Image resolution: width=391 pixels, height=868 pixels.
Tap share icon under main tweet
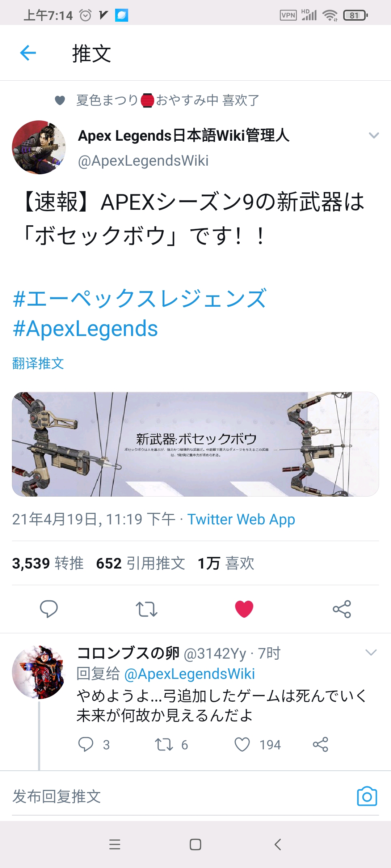(x=342, y=609)
